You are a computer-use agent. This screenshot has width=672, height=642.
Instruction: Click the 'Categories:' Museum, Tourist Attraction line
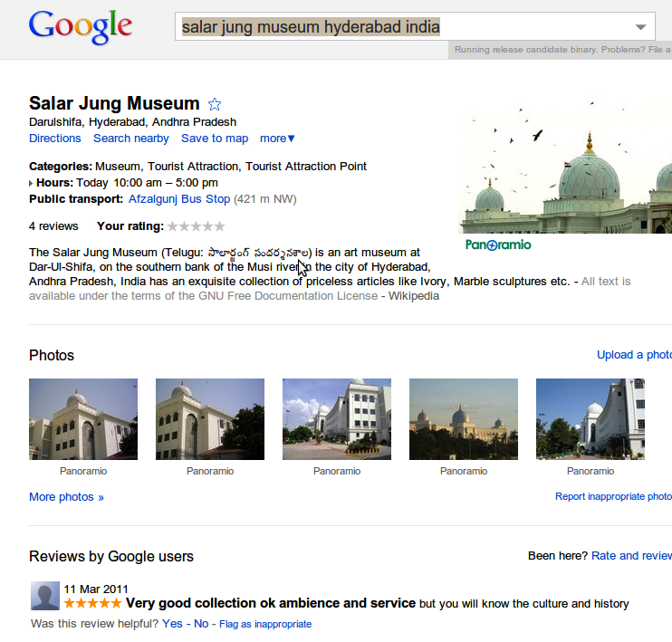[x=197, y=167]
